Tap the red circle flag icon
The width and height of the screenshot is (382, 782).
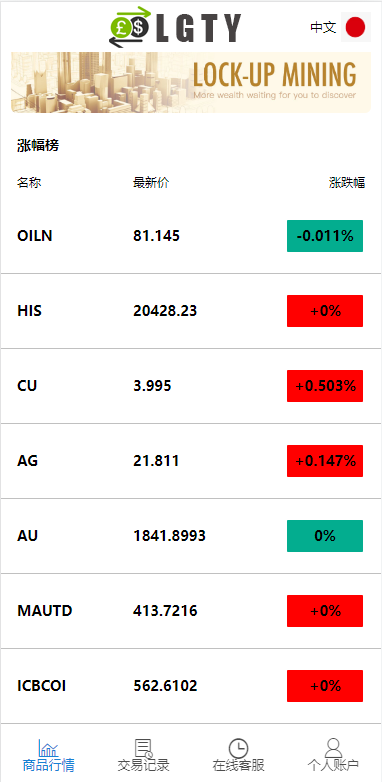point(356,27)
